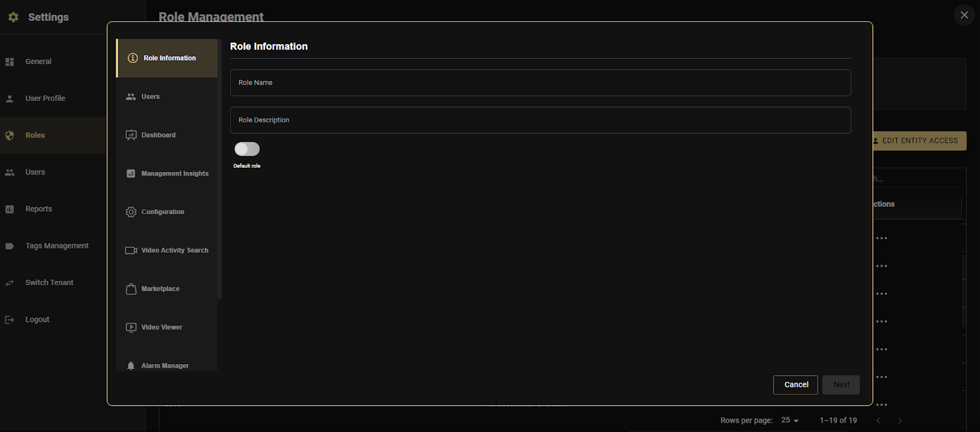
Task: Open Tags Management in settings sidebar
Action: 57,246
